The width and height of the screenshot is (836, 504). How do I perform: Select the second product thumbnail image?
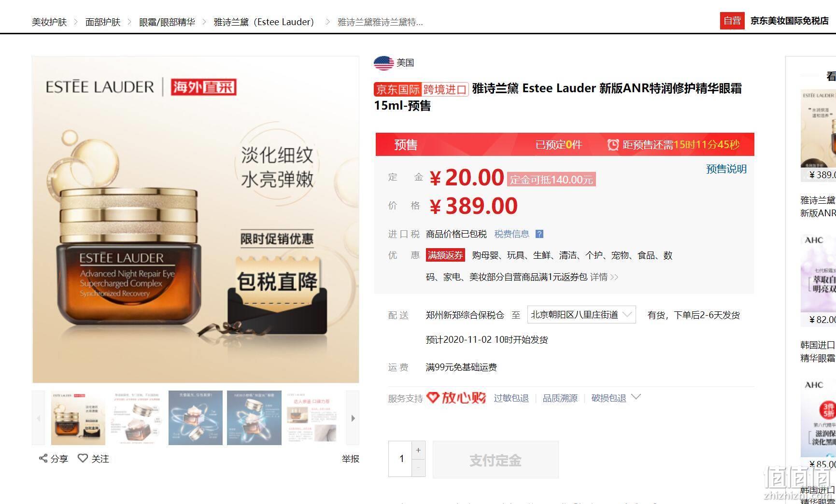[137, 418]
